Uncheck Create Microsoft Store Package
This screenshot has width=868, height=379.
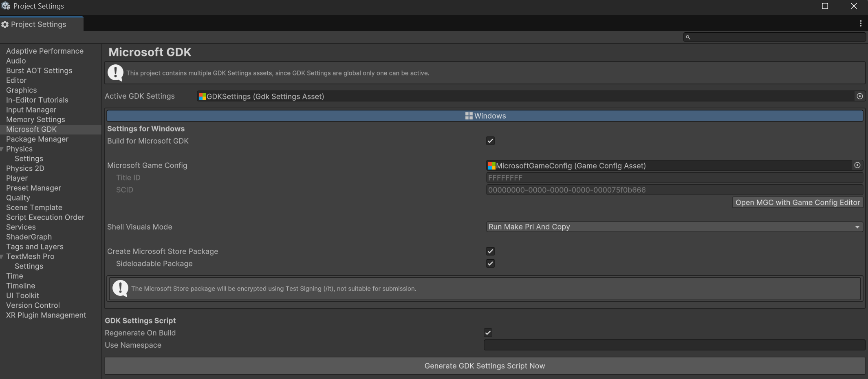point(490,251)
